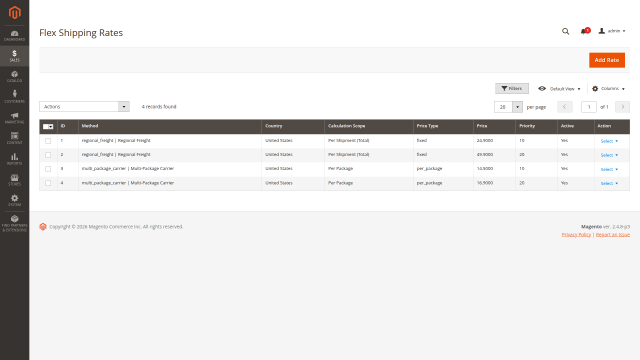Open the Default View dropdown
Image resolution: width=640 pixels, height=360 pixels.
tap(559, 89)
